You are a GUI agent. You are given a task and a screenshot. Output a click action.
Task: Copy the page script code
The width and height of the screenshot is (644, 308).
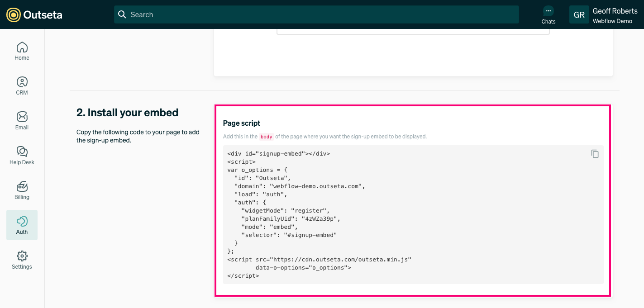(595, 154)
